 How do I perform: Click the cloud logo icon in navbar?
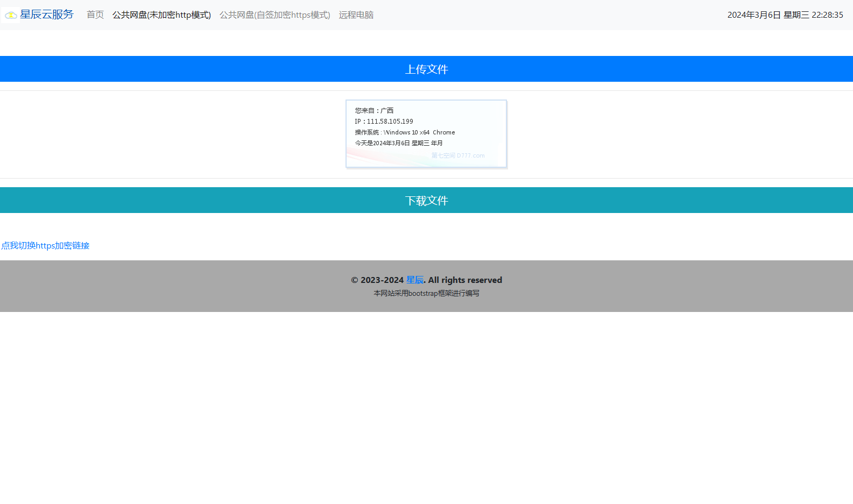click(x=10, y=15)
